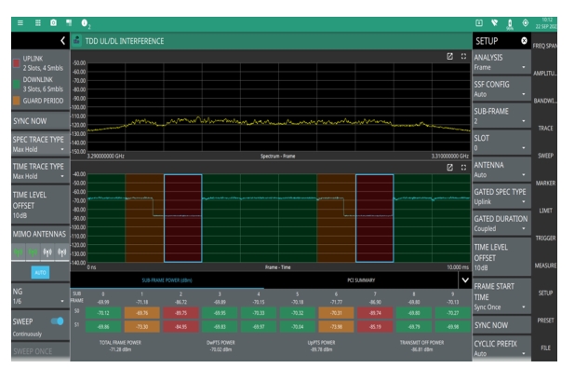This screenshot has height=368, width=588.
Task: Pop out the Spectrum graph window
Action: (x=450, y=56)
